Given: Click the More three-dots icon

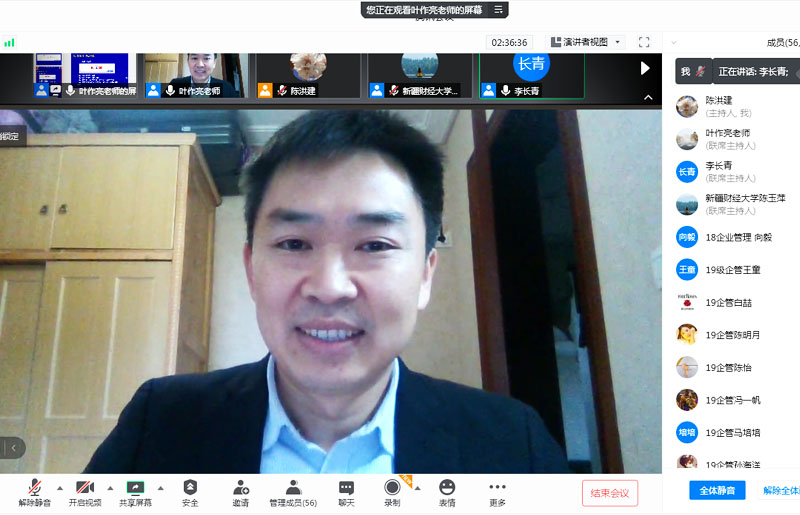Looking at the screenshot, I should tap(497, 490).
